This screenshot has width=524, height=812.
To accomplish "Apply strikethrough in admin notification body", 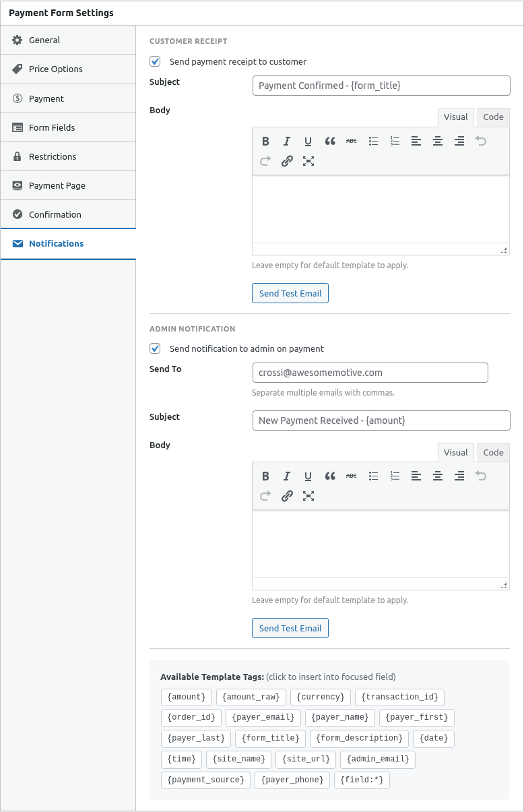I will 351,476.
